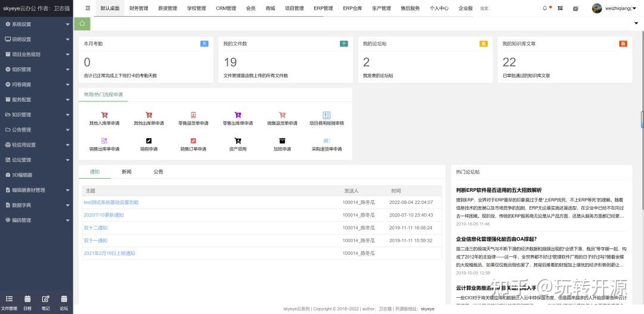Click 文件管理 icon in bottom bar
This screenshot has width=644, height=314.
coord(9,299)
